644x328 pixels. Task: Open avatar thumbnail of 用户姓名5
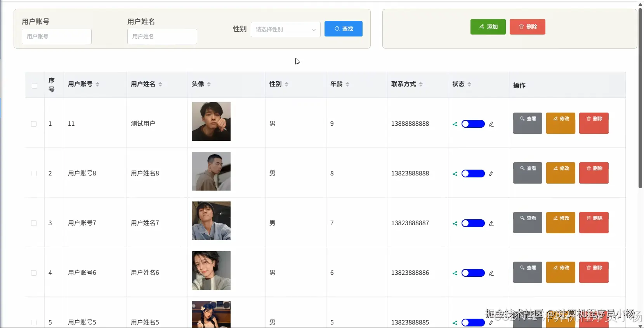click(x=211, y=314)
